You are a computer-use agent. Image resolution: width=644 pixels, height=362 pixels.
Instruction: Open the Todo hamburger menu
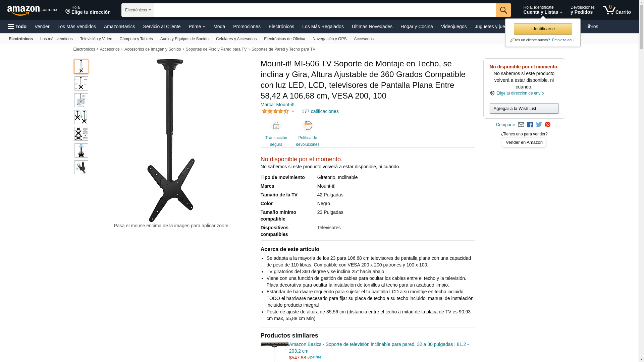[x=17, y=26]
